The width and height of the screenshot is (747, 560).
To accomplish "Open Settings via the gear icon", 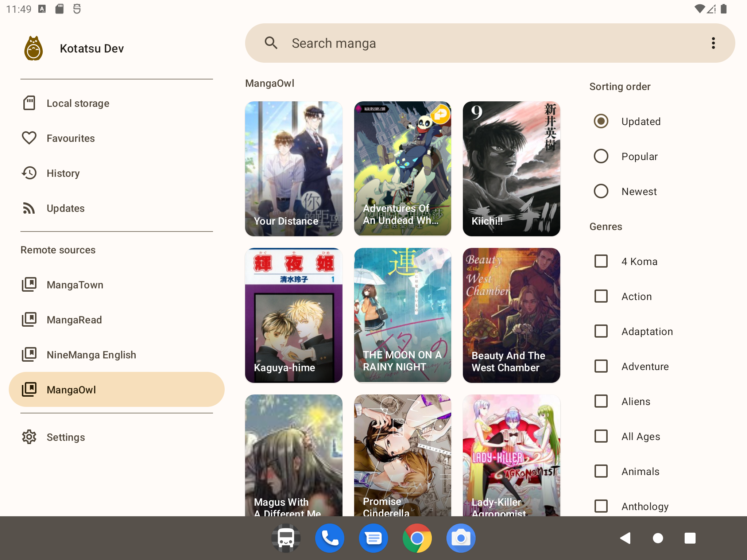I will [x=29, y=437].
